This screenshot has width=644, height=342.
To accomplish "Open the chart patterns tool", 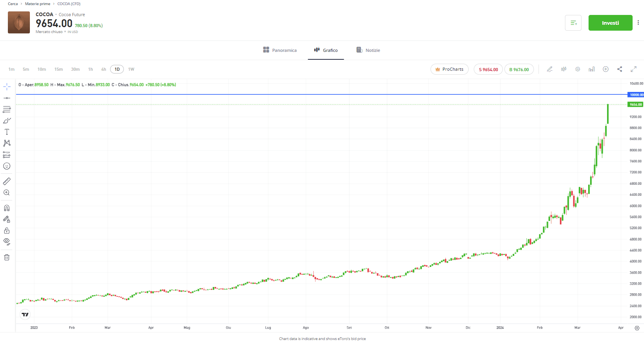I will (7, 143).
